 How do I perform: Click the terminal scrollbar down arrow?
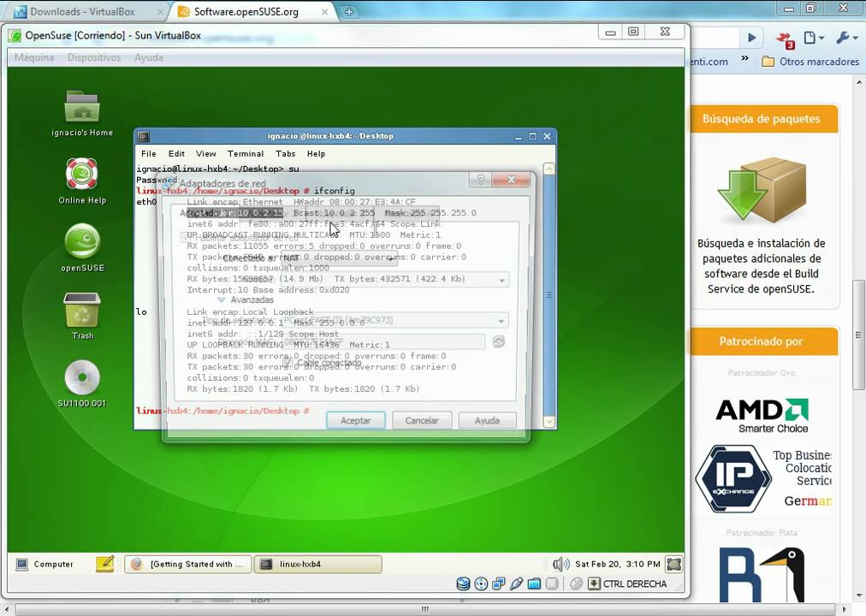(x=549, y=422)
